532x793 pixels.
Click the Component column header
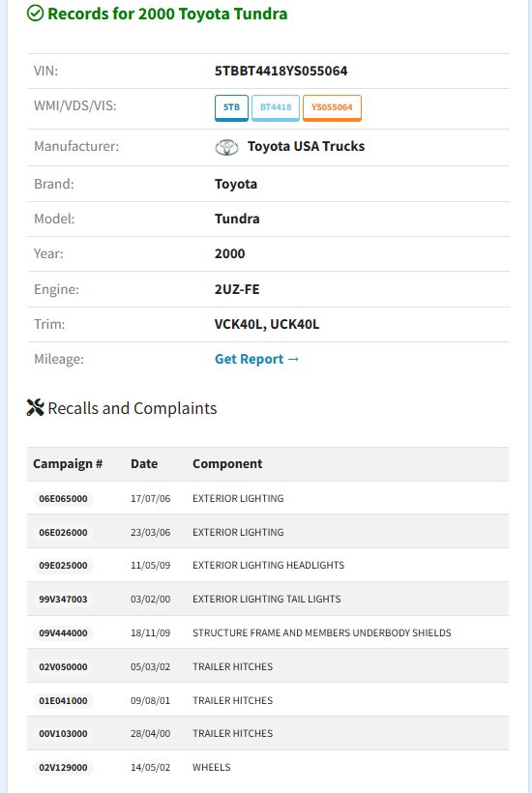(x=227, y=464)
